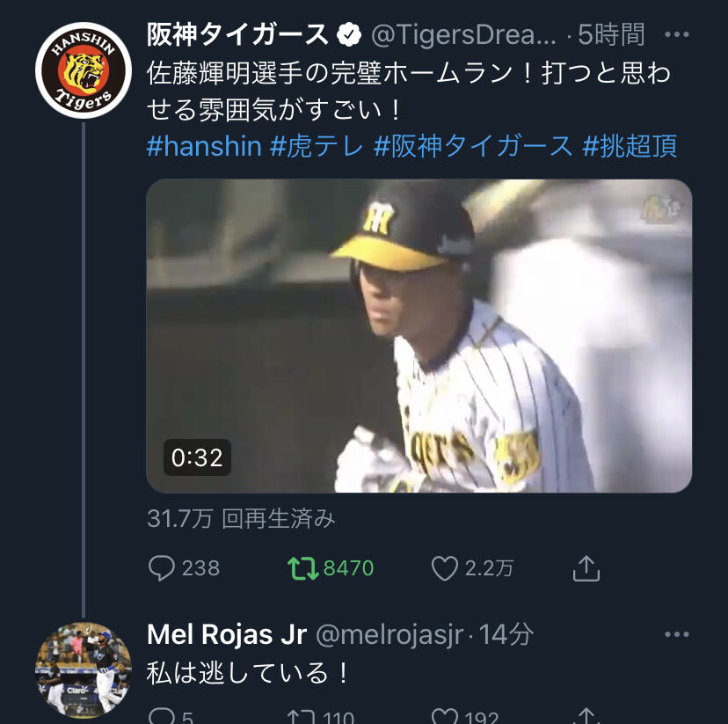Open more options on Hanshin Tigers tweet
The image size is (728, 724).
click(x=676, y=34)
